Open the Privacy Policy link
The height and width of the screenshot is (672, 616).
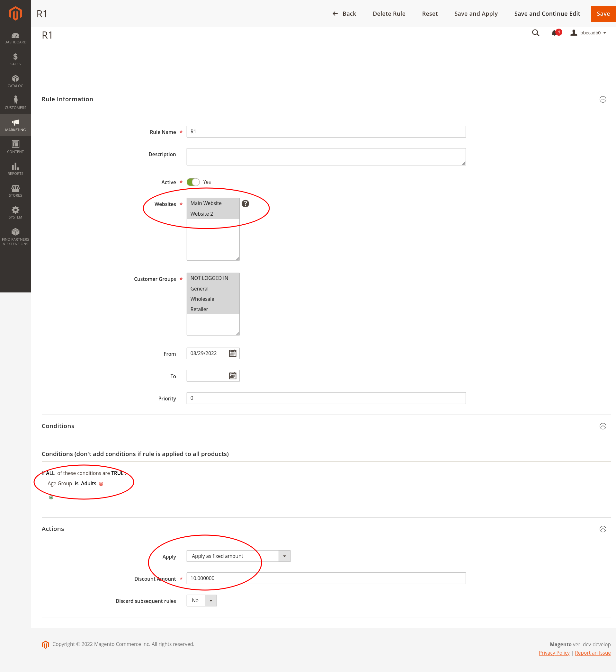pyautogui.click(x=554, y=652)
